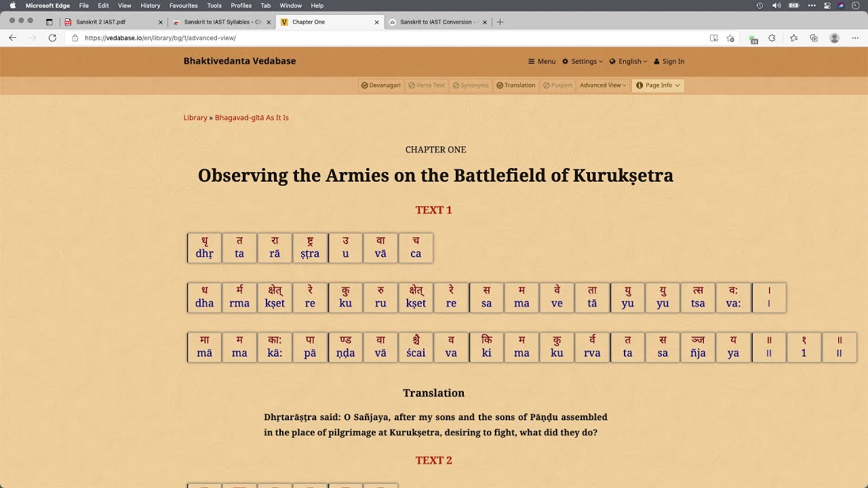868x488 pixels.
Task: Click the verse number '1' tile
Action: (x=804, y=347)
